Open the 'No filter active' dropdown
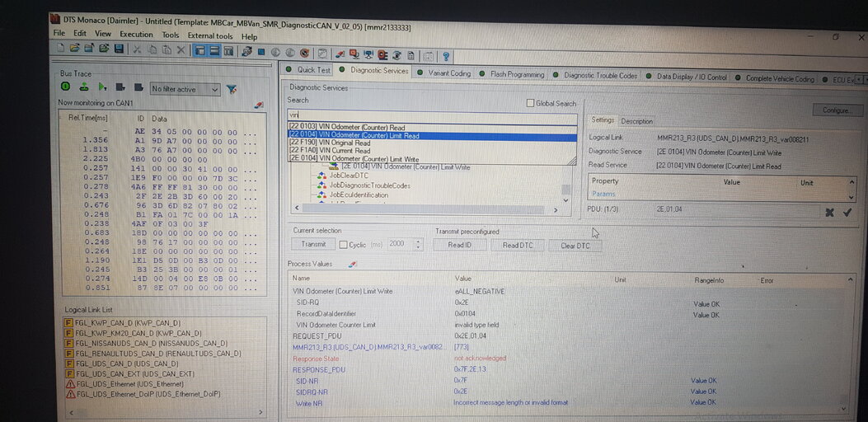The image size is (868, 422). (185, 89)
